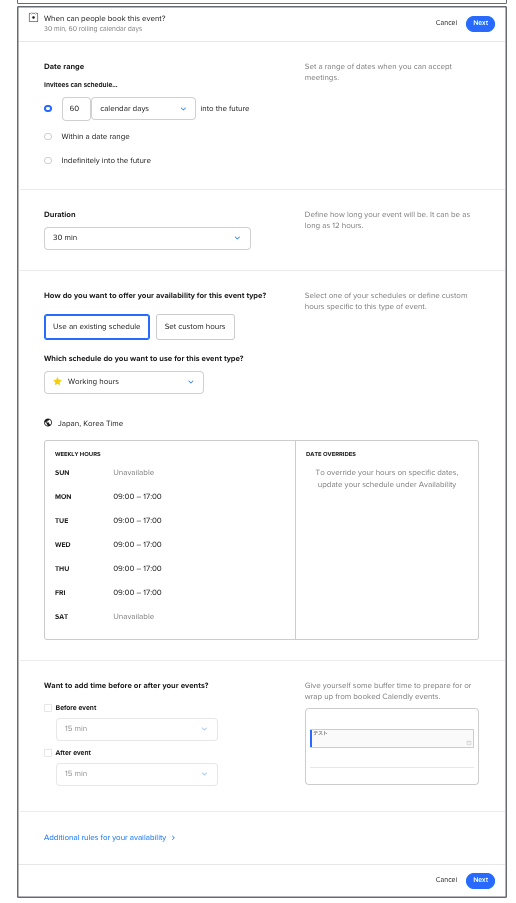Open the calendar days unit dropdown
516x903 pixels.
tap(143, 108)
